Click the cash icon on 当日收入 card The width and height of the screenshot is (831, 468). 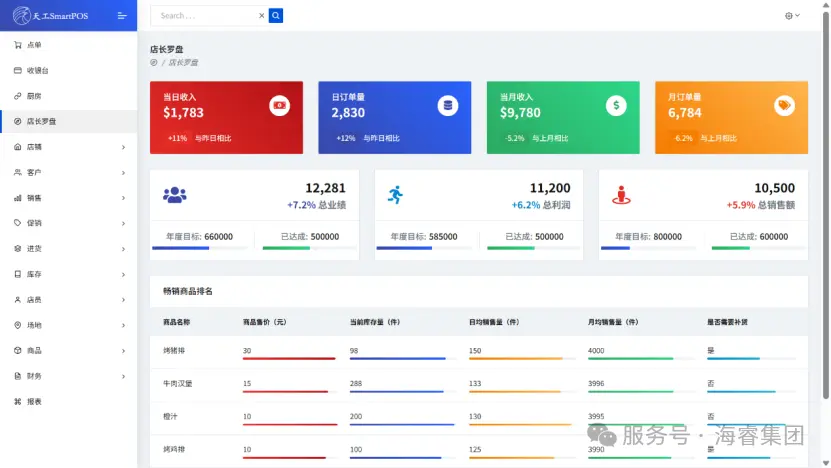(279, 105)
